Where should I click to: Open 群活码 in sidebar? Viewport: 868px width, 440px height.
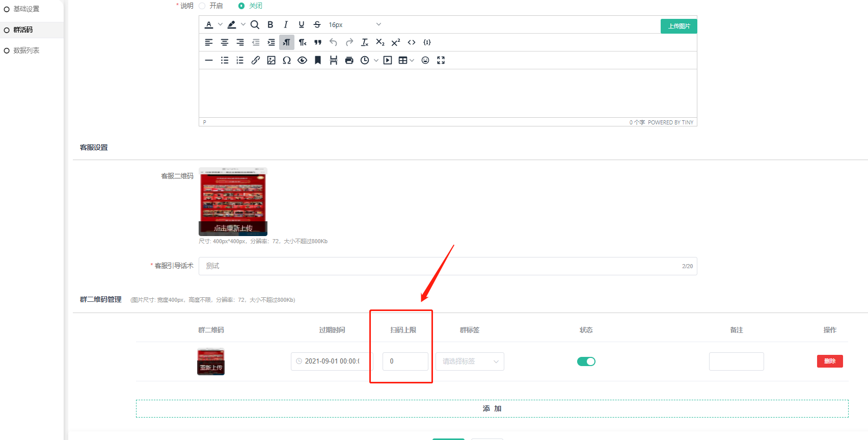(23, 30)
